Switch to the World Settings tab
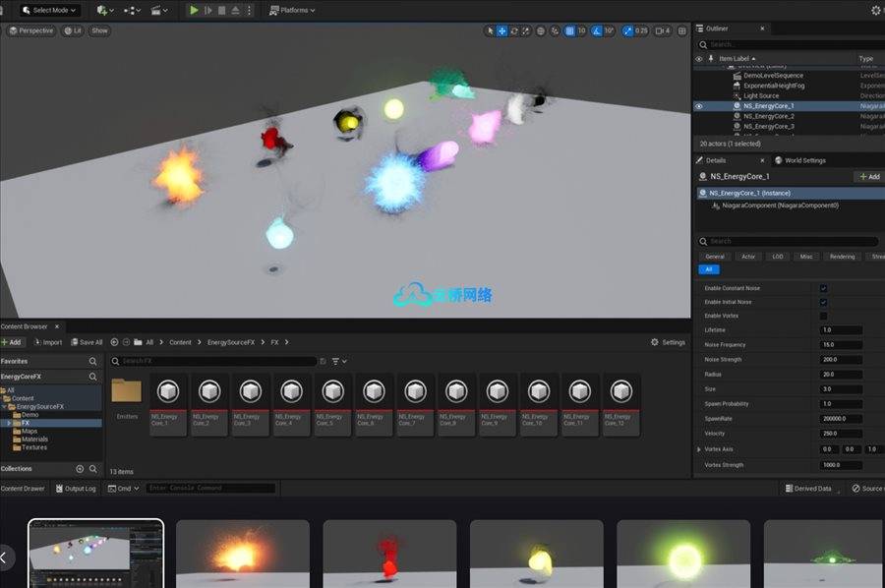 [x=799, y=161]
